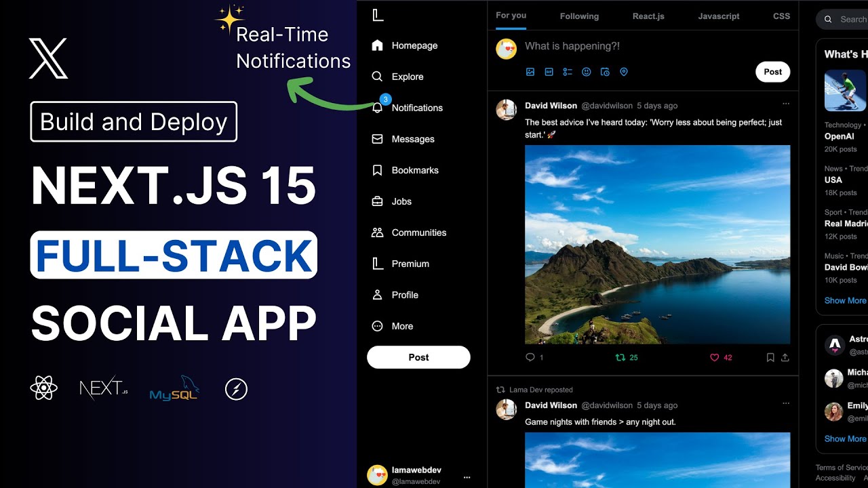The height and width of the screenshot is (488, 868).
Task: Open the Terms of Service link
Action: pyautogui.click(x=842, y=468)
